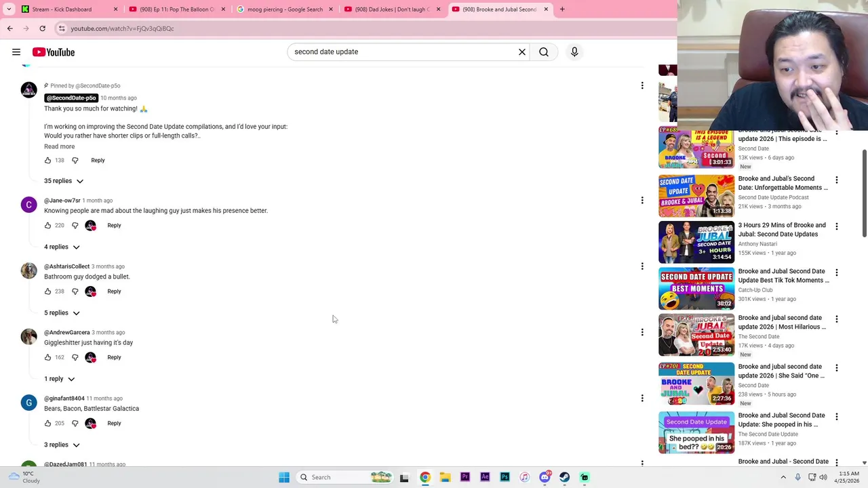Expand 35 replies on pinned comment
868x488 pixels.
64,181
